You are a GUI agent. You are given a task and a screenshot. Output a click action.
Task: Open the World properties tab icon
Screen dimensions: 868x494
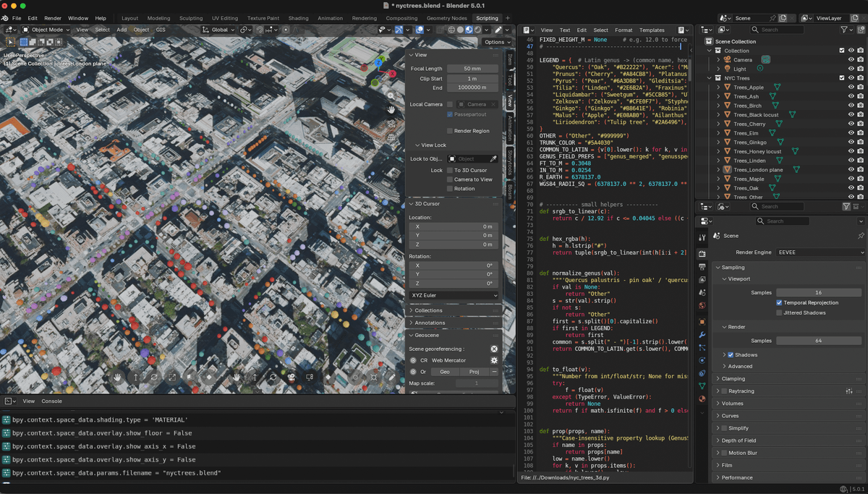(x=702, y=305)
